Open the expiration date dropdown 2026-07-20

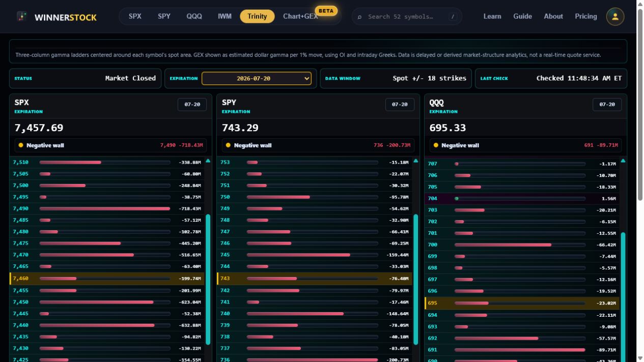(x=257, y=78)
